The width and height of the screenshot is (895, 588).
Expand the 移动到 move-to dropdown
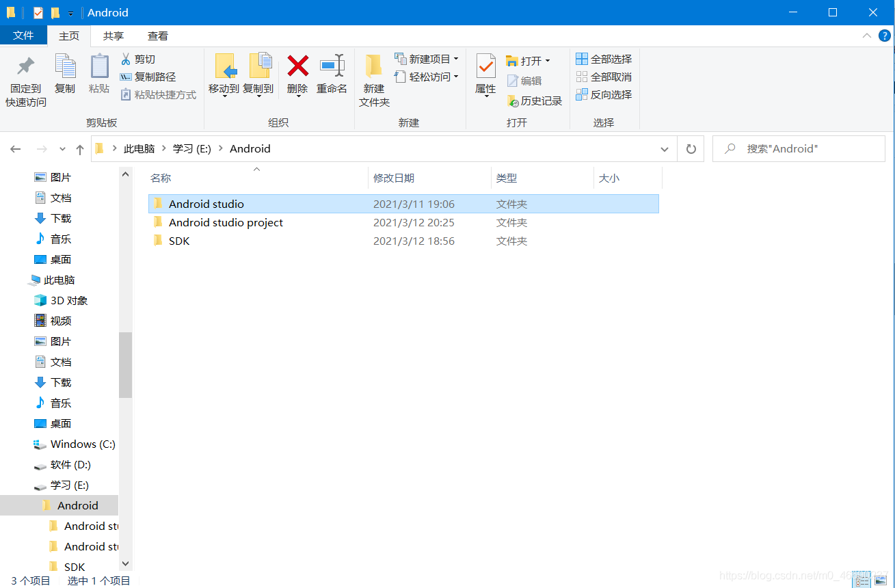tap(224, 96)
